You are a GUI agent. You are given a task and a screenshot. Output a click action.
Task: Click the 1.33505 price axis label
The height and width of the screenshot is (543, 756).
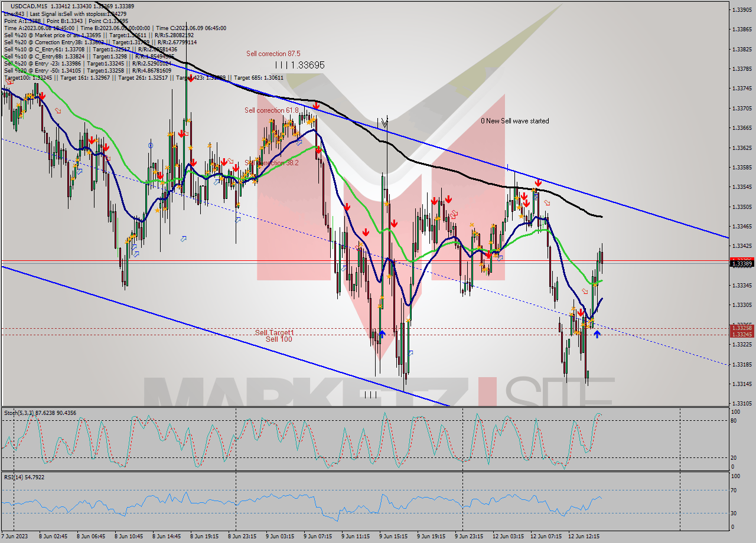[x=742, y=207]
